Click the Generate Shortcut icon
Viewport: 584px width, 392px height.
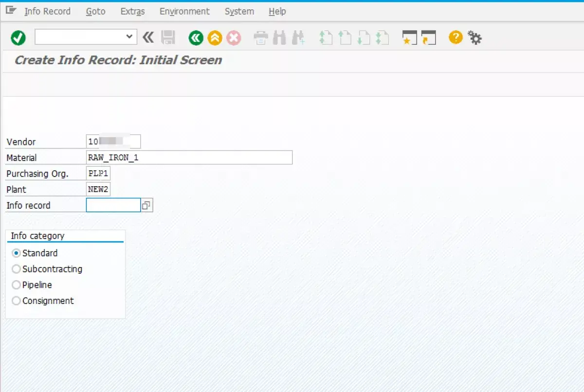coord(428,37)
